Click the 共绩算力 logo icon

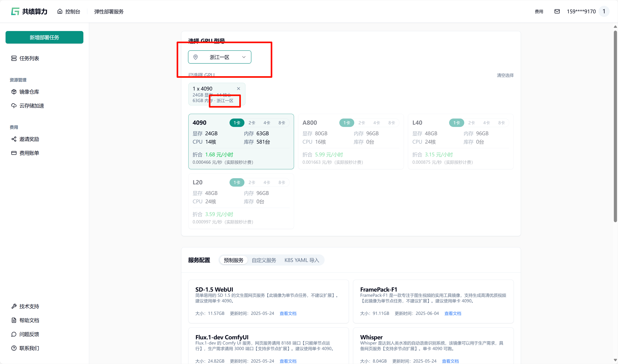15,11
